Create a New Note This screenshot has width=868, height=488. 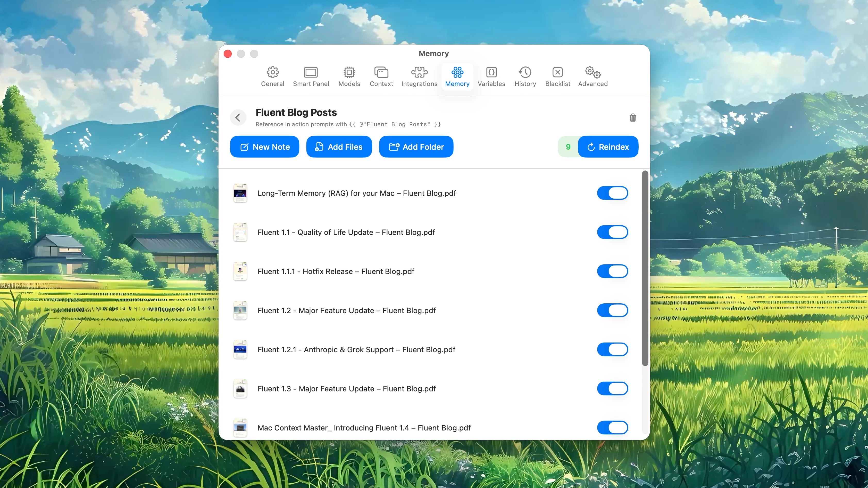264,147
